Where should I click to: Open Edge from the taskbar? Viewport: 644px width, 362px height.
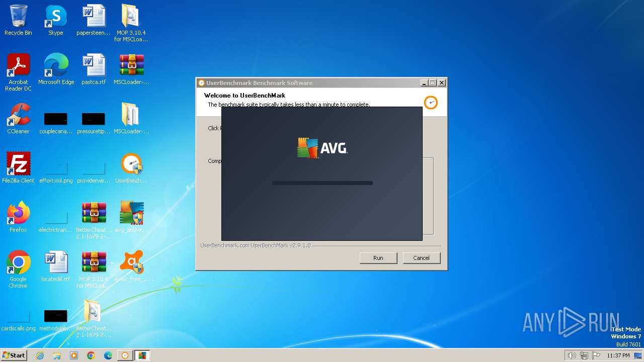click(108, 355)
